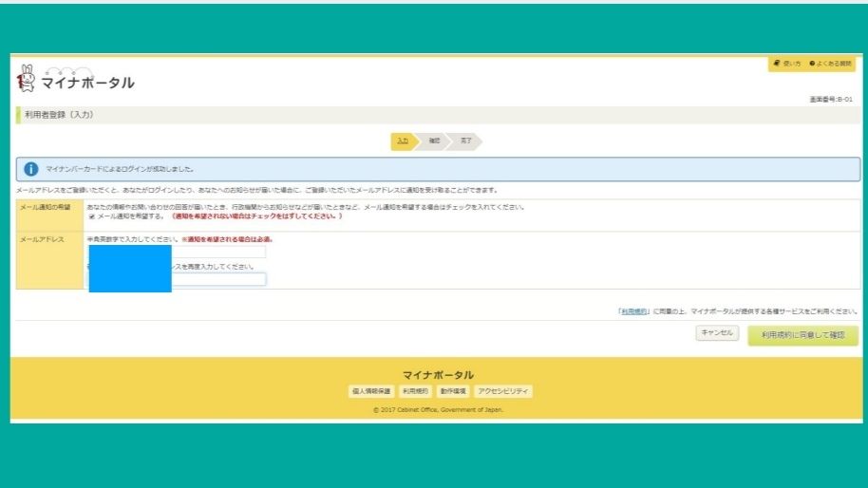Select the 入力 step in progress bar
Image resolution: width=868 pixels, height=488 pixels.
[404, 141]
